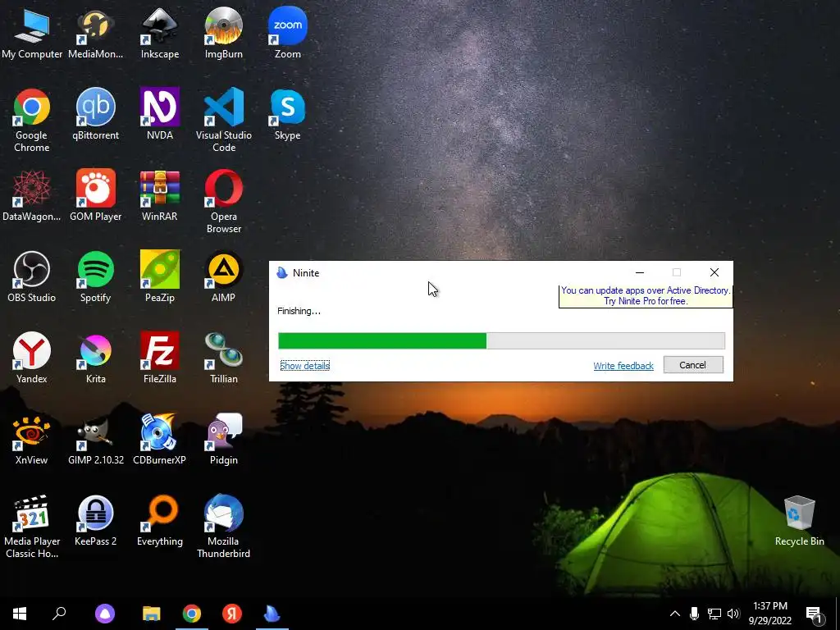Open the purple Alice assistant taskbar icon
This screenshot has width=840, height=630.
pos(105,614)
